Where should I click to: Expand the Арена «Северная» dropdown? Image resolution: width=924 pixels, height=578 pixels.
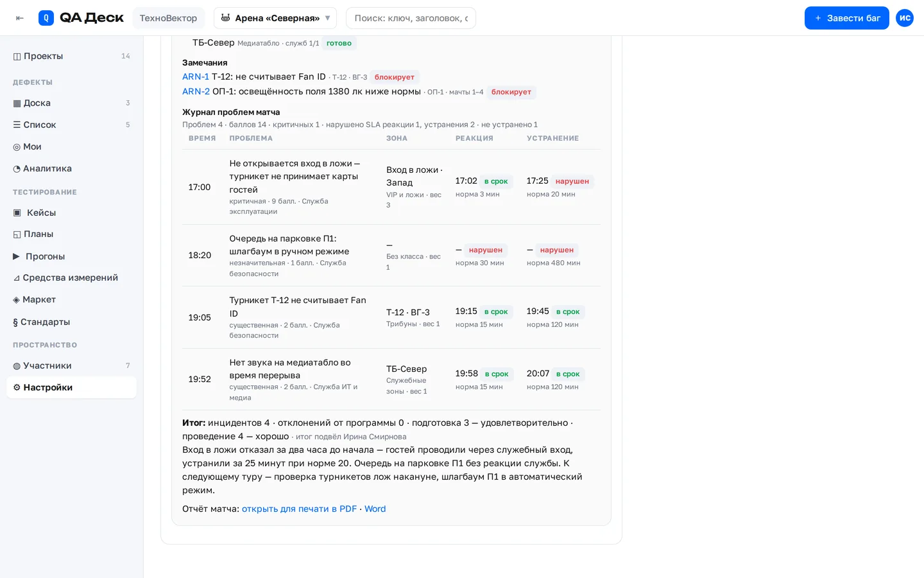click(x=275, y=18)
